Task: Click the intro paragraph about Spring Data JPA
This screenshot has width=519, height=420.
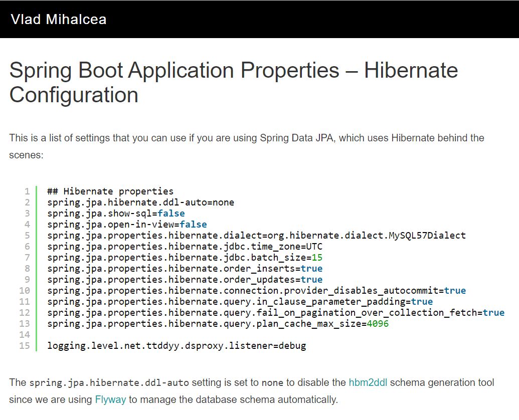Action: pyautogui.click(x=247, y=146)
